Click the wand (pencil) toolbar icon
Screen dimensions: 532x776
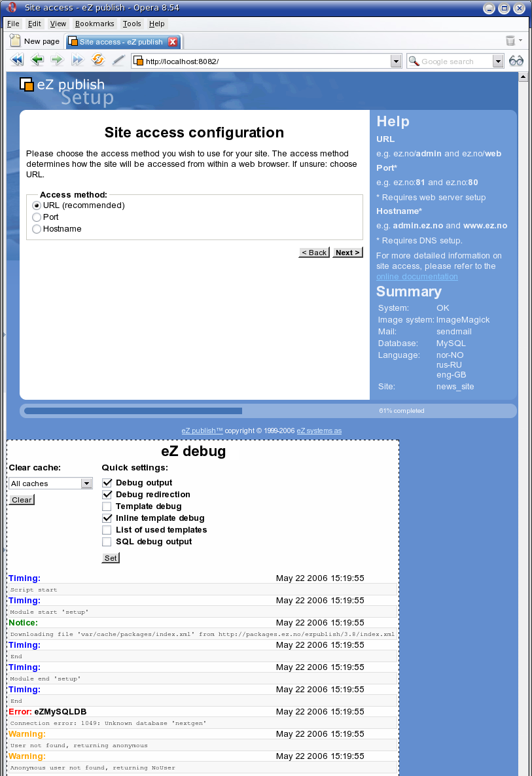(x=118, y=60)
